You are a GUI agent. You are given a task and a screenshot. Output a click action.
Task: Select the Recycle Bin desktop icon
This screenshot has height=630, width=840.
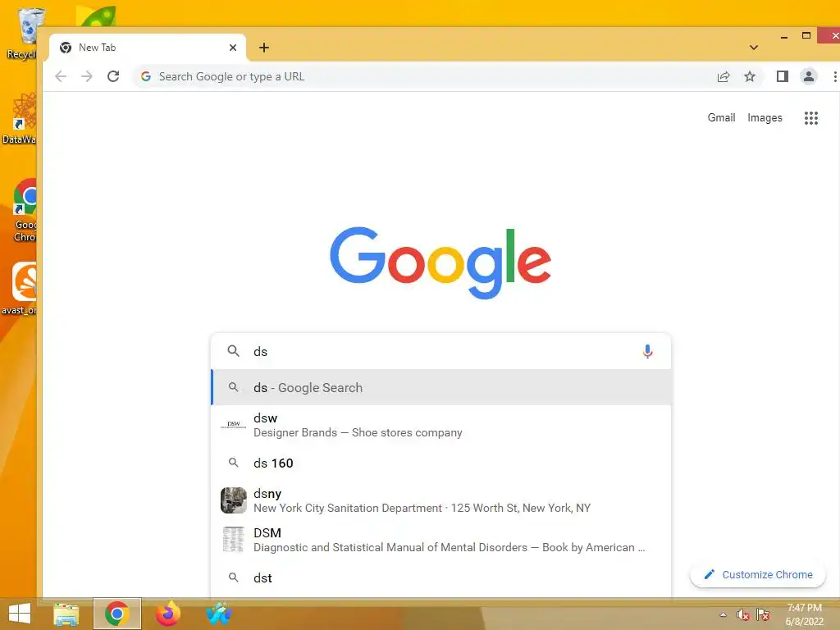click(x=21, y=33)
